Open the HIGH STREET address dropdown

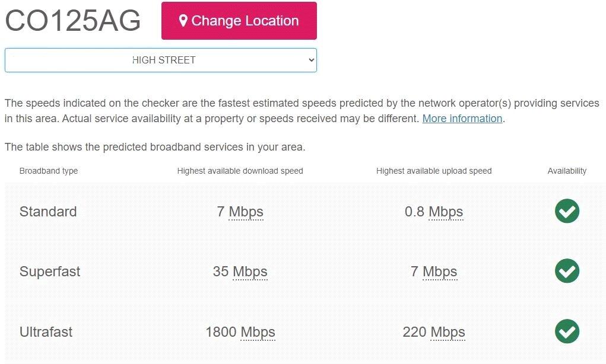pos(160,60)
